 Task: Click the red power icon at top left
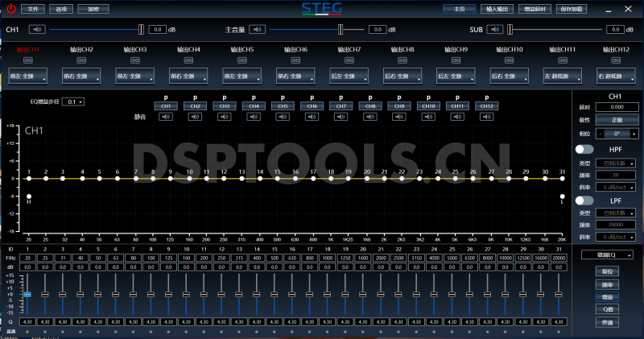coord(11,9)
